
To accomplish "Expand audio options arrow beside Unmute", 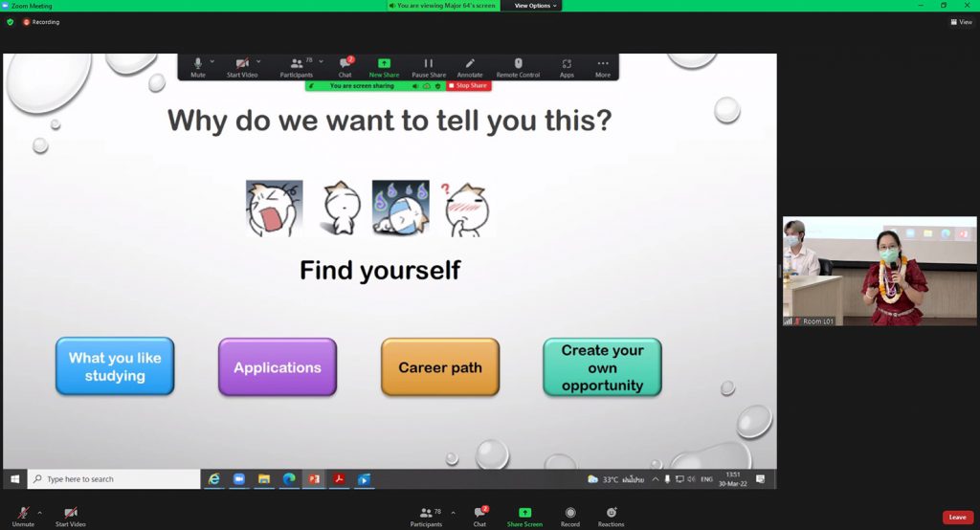I will click(40, 513).
